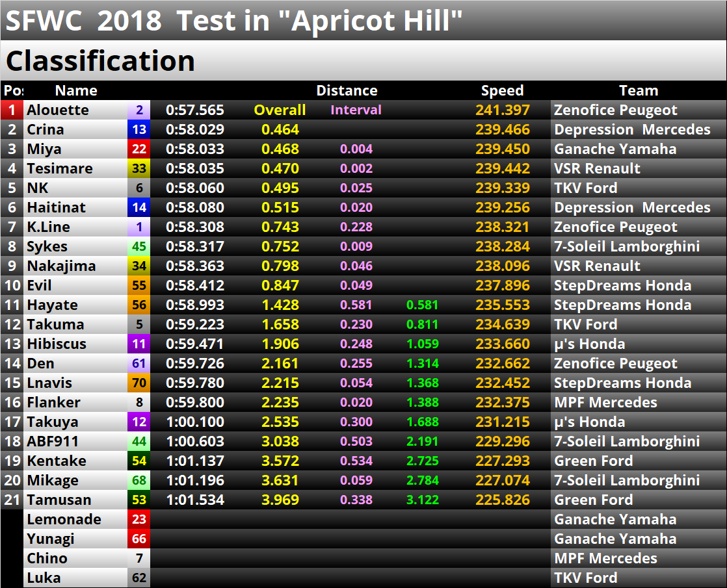Click the Team column header
Image resolution: width=727 pixels, height=588 pixels.
(x=639, y=90)
